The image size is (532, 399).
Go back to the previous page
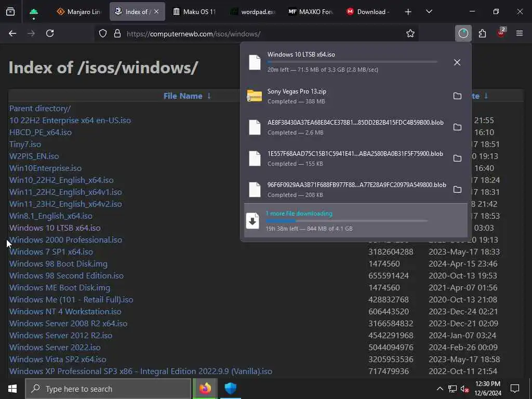pos(12,33)
